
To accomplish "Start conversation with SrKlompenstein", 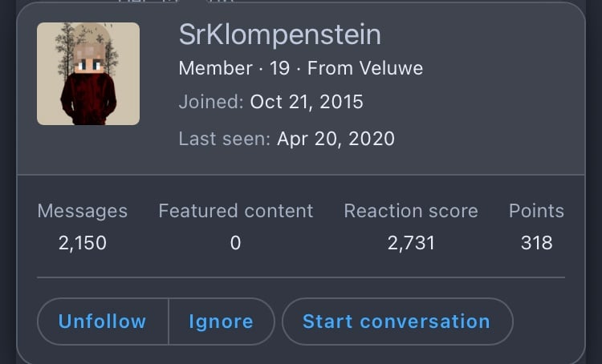I will [x=397, y=322].
